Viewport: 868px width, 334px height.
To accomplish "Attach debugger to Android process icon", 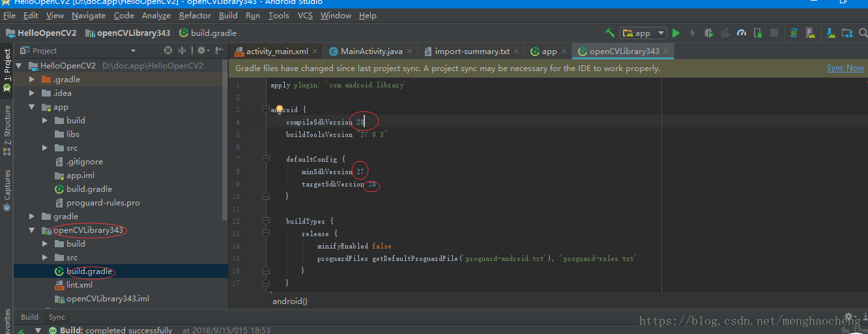I will point(758,33).
